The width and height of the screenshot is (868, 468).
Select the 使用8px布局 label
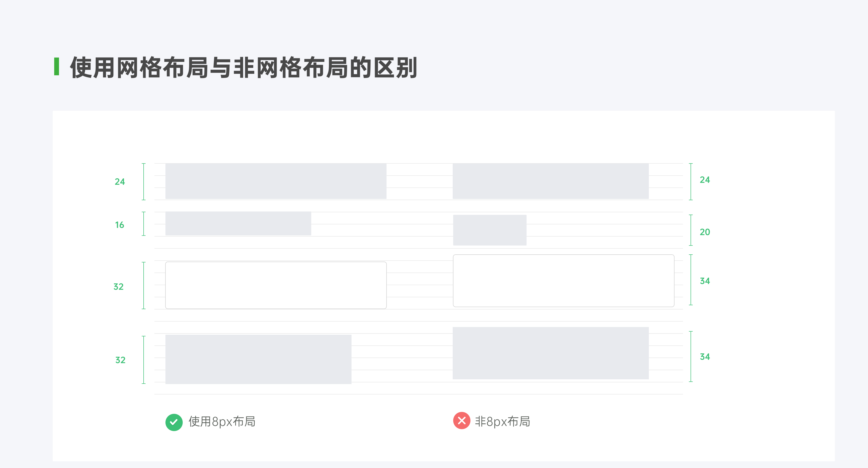pyautogui.click(x=222, y=422)
